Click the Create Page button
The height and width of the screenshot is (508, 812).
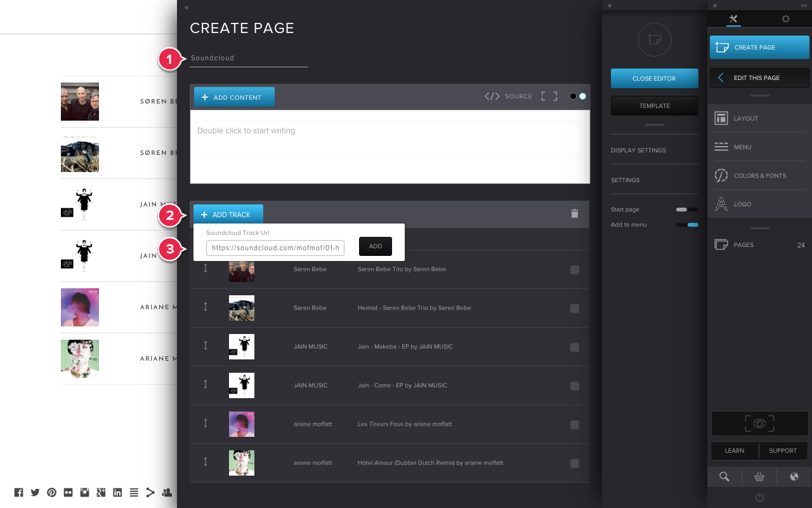[759, 47]
